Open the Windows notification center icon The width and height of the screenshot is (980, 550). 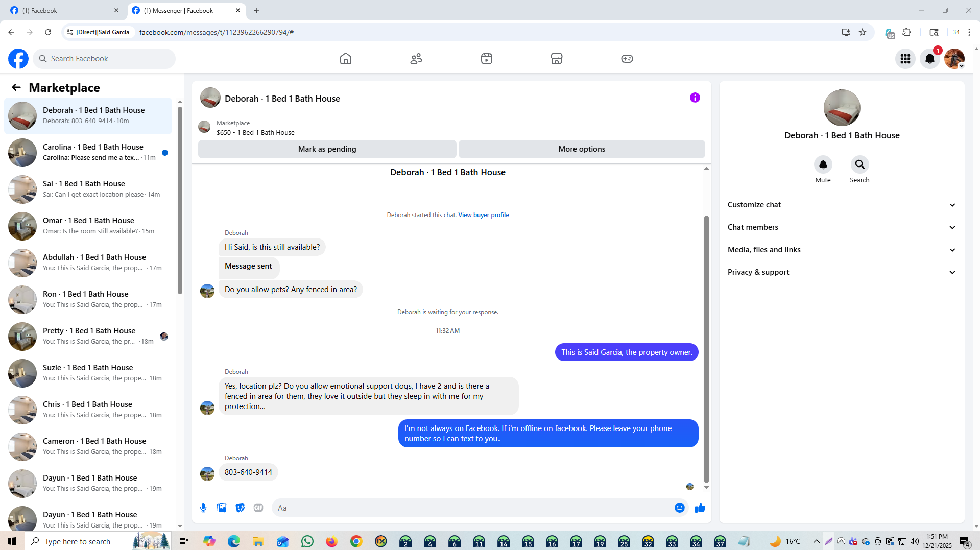pyautogui.click(x=964, y=541)
